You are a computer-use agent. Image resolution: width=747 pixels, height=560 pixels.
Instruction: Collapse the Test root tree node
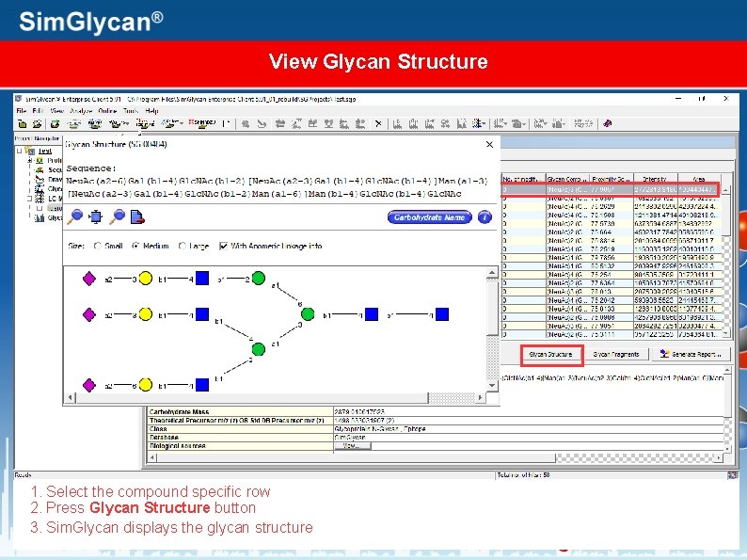tap(19, 152)
